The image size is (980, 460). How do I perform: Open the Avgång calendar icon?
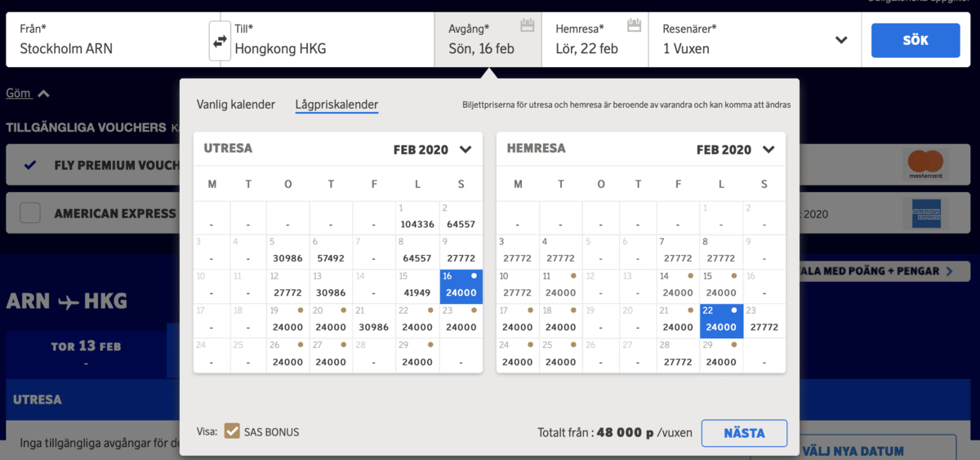coord(528,26)
